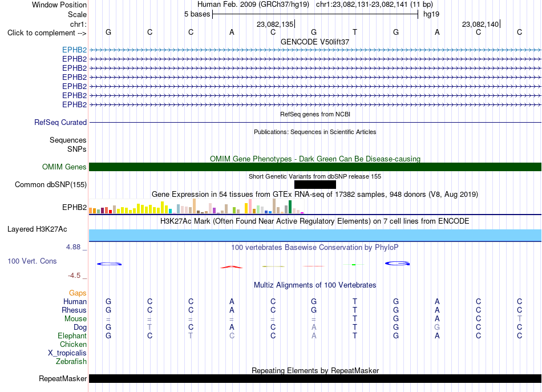Click the hg19 assembly label by scale bar
Screen dimensions: 542x392
click(431, 14)
